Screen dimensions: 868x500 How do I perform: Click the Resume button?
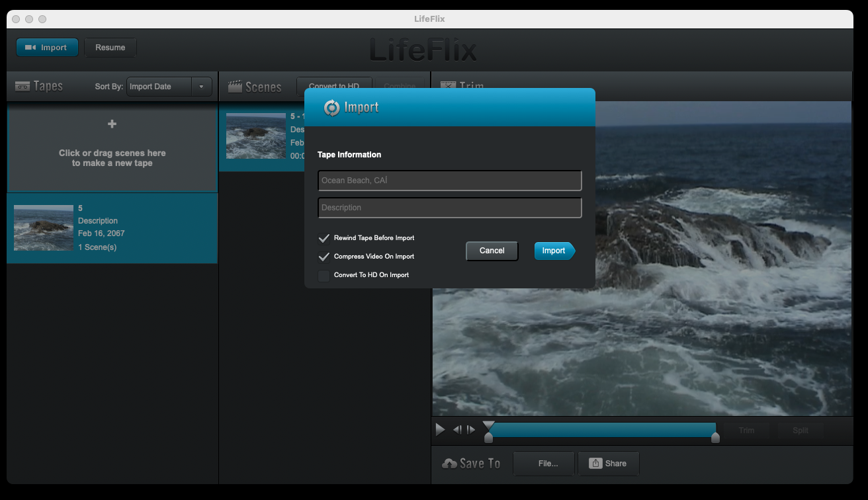pyautogui.click(x=110, y=48)
